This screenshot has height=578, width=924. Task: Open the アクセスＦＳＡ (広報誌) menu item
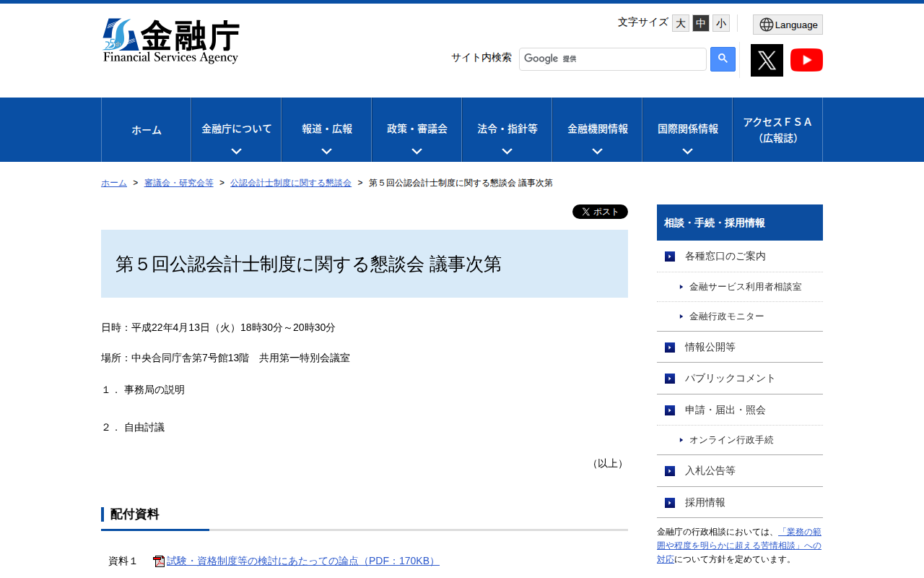coord(777,129)
